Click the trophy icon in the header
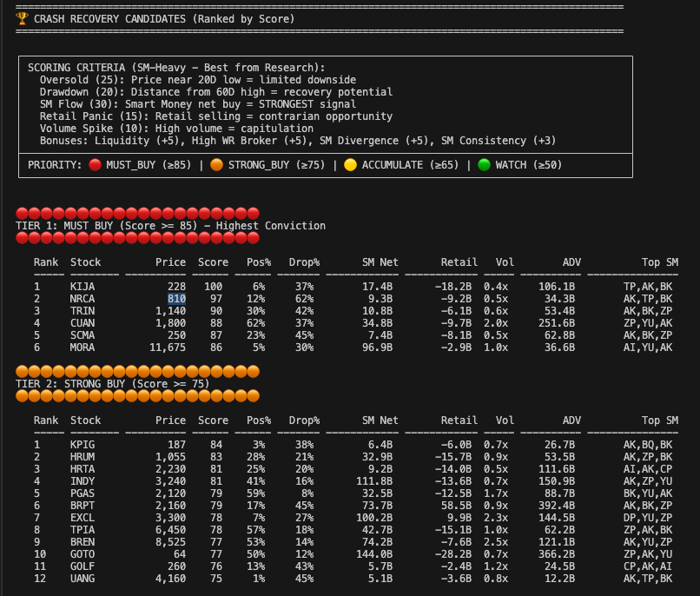 point(22,18)
